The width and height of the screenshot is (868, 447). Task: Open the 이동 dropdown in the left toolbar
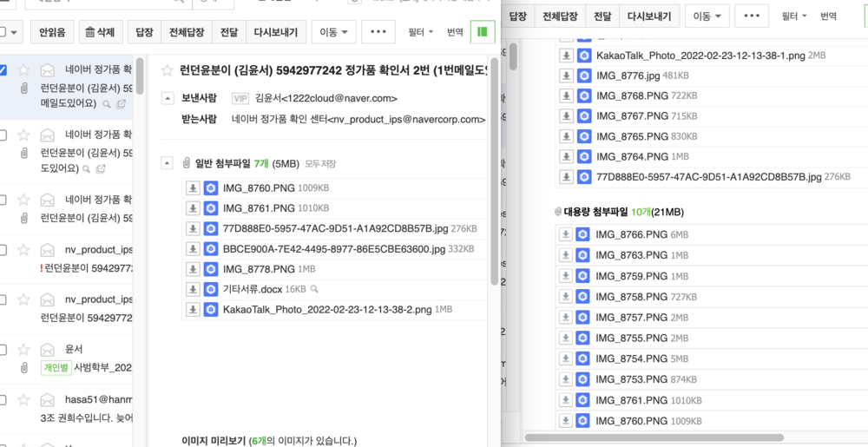(333, 33)
